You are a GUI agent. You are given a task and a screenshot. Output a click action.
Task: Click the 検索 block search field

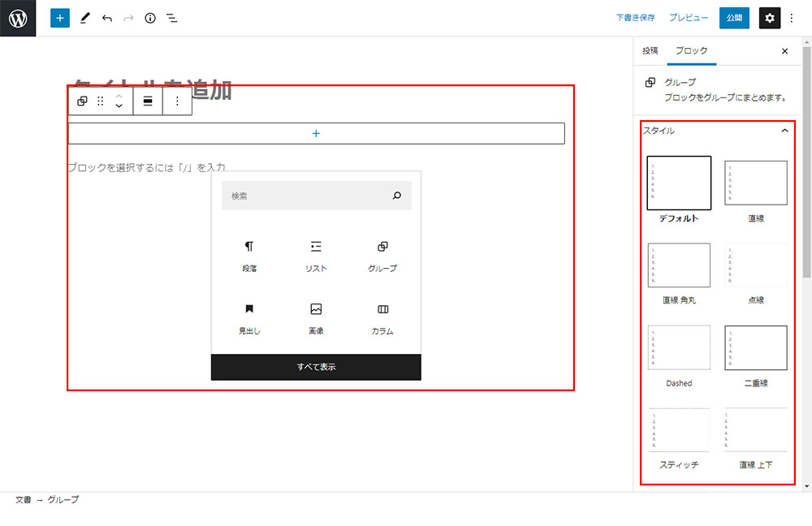pos(309,196)
